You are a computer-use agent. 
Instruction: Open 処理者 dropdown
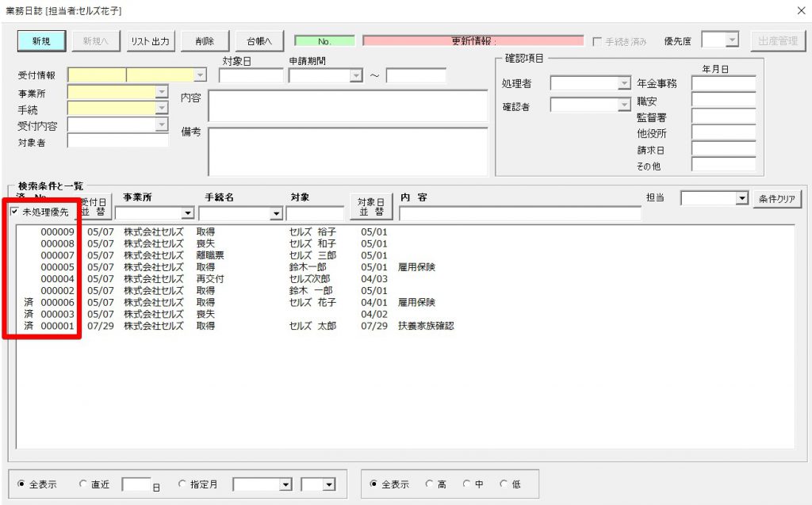pyautogui.click(x=624, y=83)
